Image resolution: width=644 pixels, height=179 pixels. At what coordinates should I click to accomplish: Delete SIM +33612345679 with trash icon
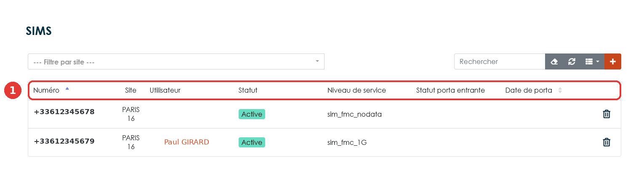[x=607, y=142]
